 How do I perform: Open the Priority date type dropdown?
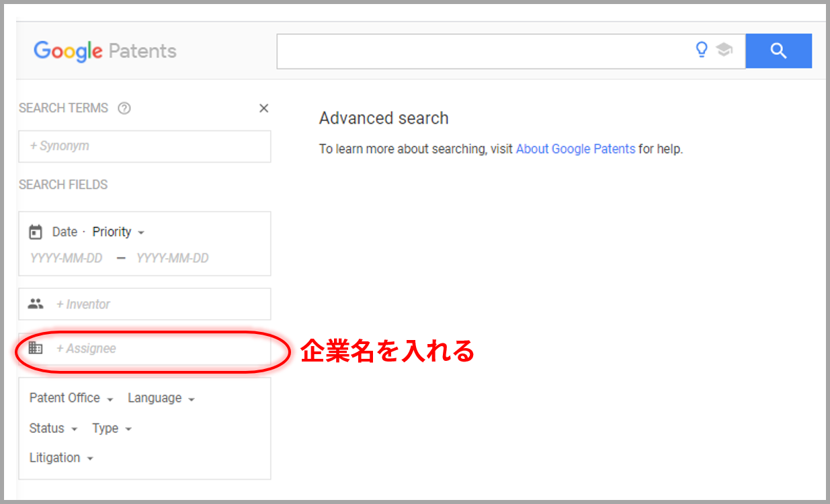click(x=118, y=232)
